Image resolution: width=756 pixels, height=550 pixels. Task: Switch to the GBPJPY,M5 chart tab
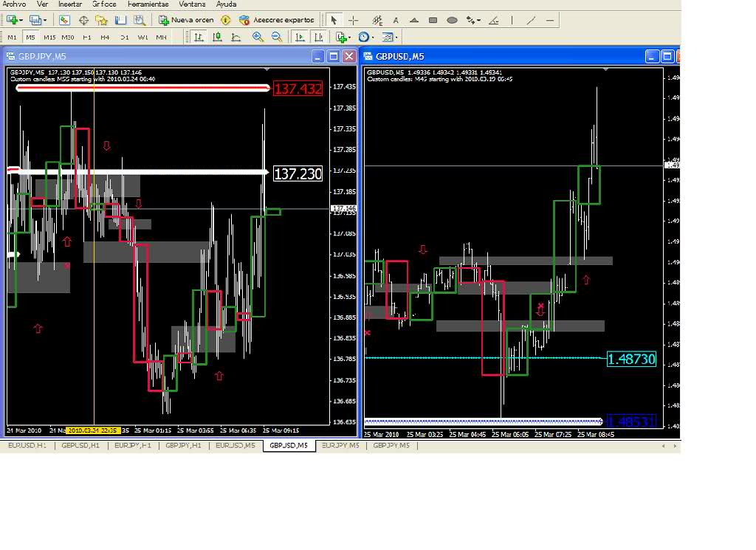click(391, 445)
